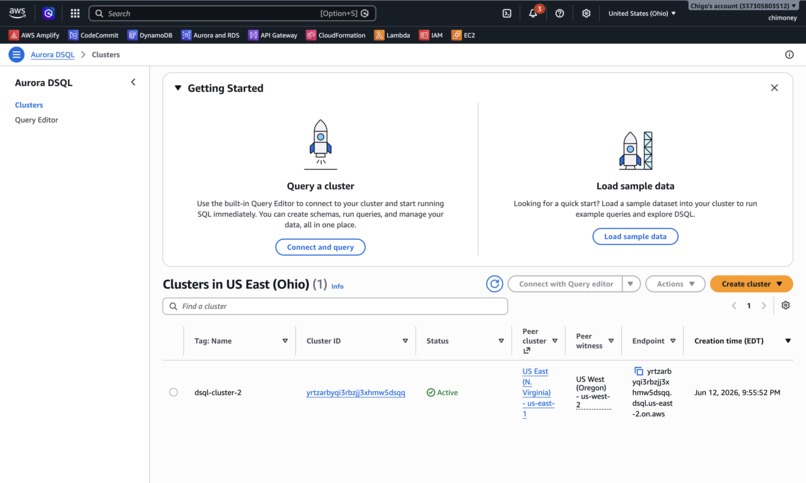The width and height of the screenshot is (806, 483).
Task: Collapse the Aurora DSQL side navigation
Action: pyautogui.click(x=133, y=82)
